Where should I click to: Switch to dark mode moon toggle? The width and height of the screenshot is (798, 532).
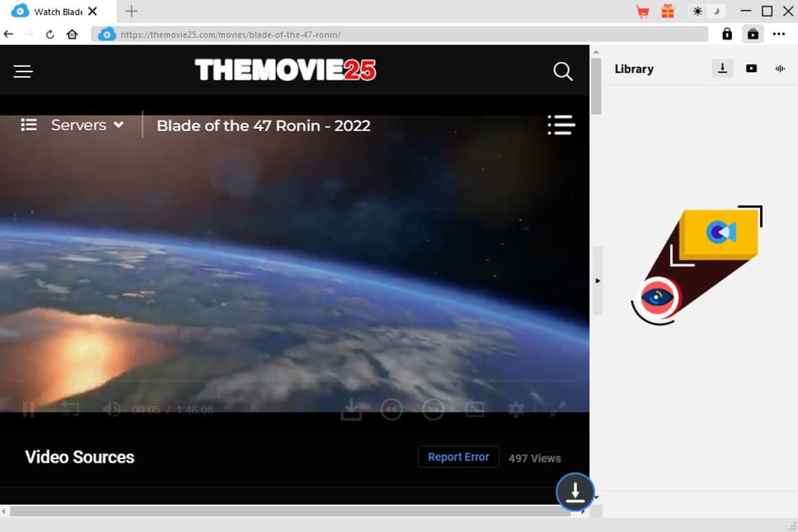[716, 12]
